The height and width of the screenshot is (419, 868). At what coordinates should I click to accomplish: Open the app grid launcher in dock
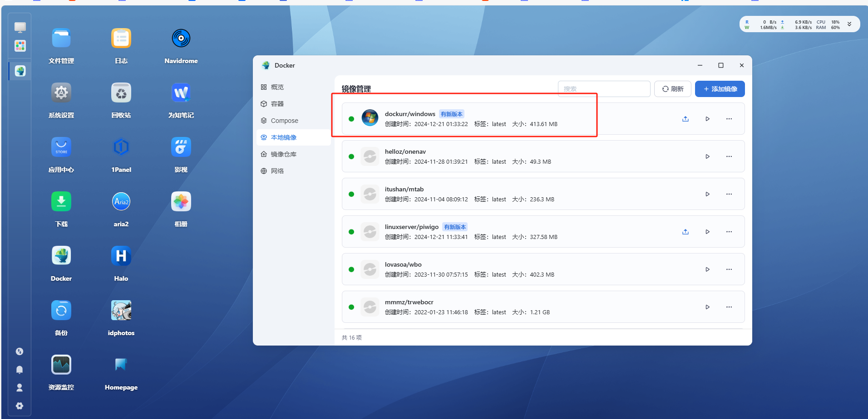point(20,46)
